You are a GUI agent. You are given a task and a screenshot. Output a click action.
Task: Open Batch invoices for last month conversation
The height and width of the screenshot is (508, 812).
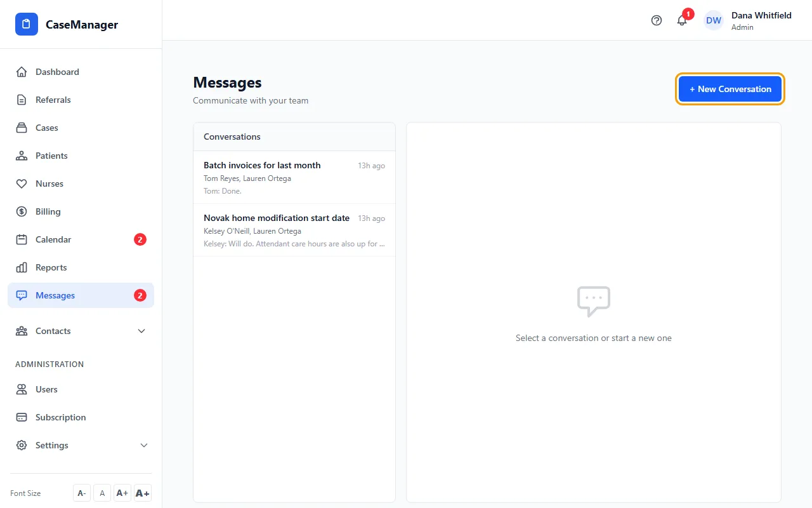[294, 177]
